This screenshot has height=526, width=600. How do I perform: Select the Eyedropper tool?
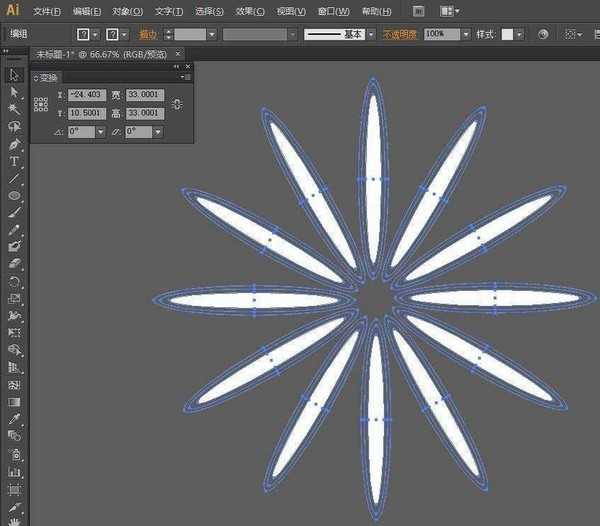(14, 419)
